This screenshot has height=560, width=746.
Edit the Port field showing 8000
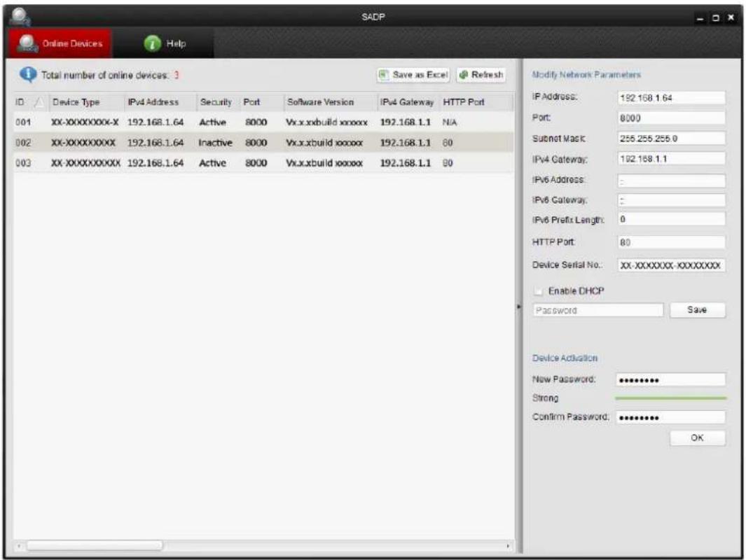[x=671, y=118]
